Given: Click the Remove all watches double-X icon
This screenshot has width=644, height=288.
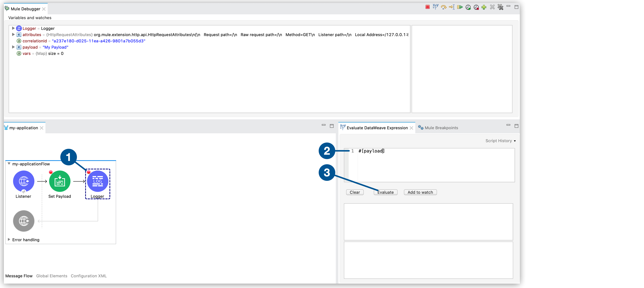Looking at the screenshot, I should coord(500,7).
